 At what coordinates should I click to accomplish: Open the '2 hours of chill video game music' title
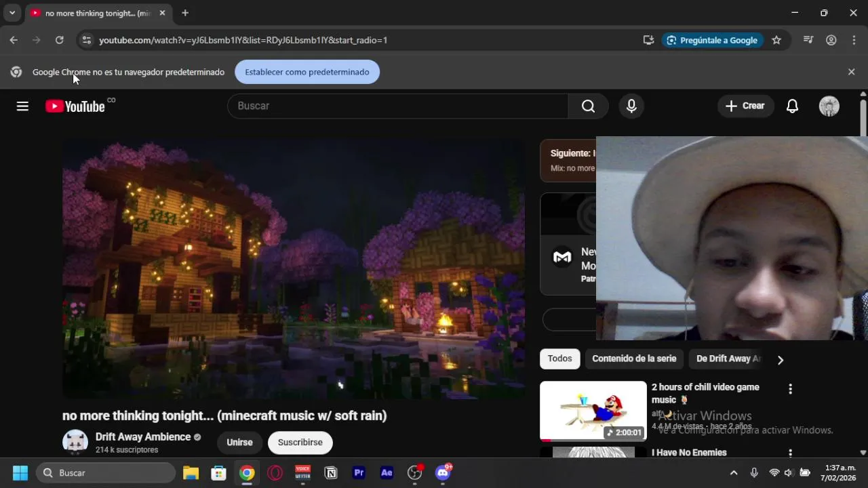(705, 393)
